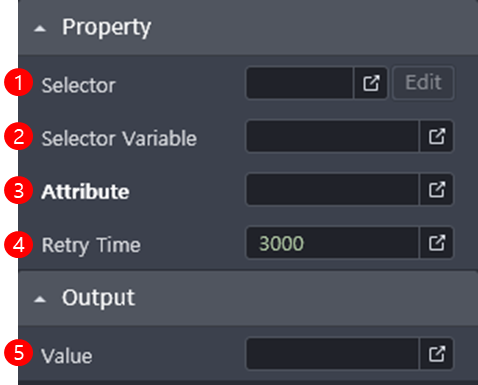478x385 pixels.
Task: Click the red number 1 badge
Action: 18,82
